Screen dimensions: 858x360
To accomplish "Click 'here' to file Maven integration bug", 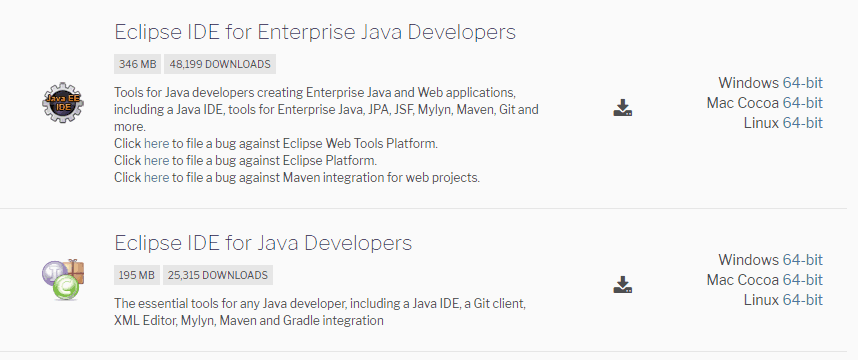I will 156,178.
